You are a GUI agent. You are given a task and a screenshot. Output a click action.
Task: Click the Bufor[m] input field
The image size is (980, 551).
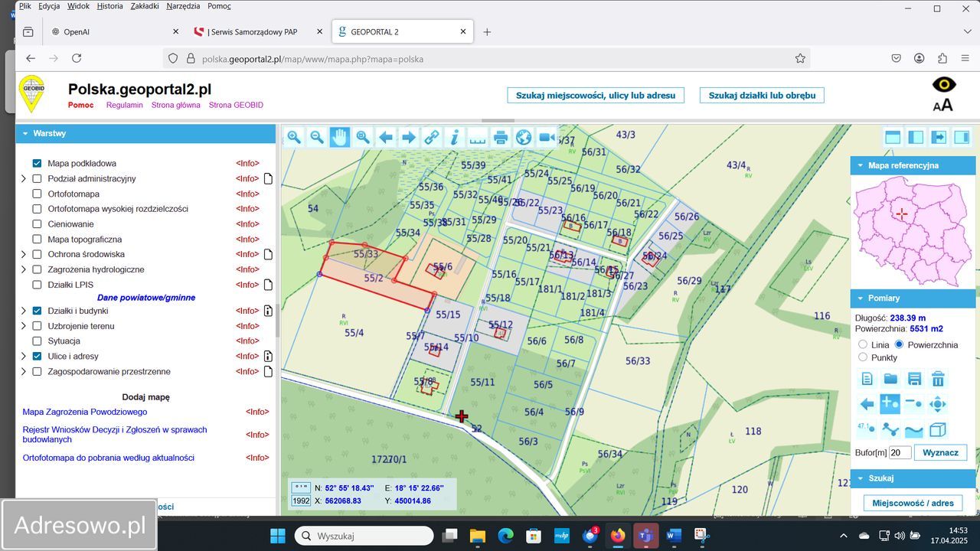[900, 452]
